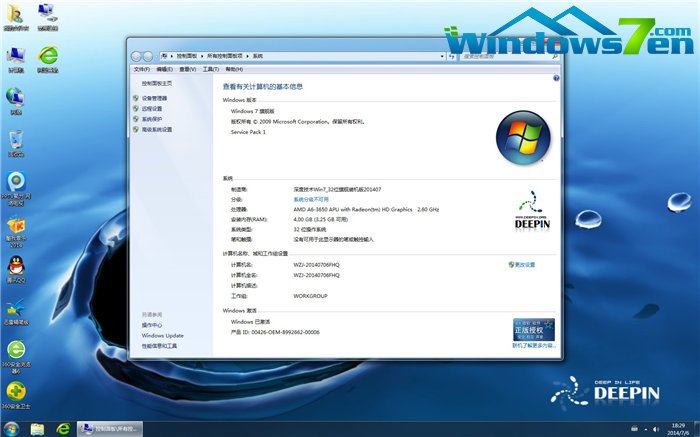Click the device tray icon left of the speaker

pos(634,429)
